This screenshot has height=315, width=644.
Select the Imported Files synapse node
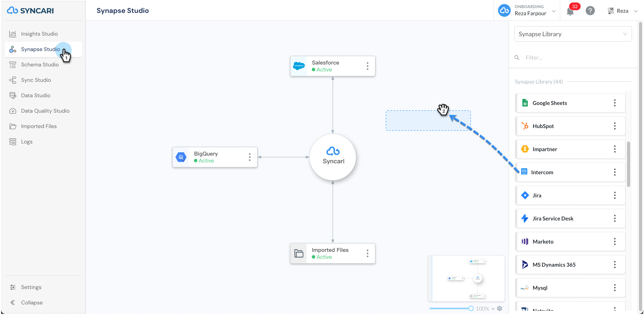[333, 253]
